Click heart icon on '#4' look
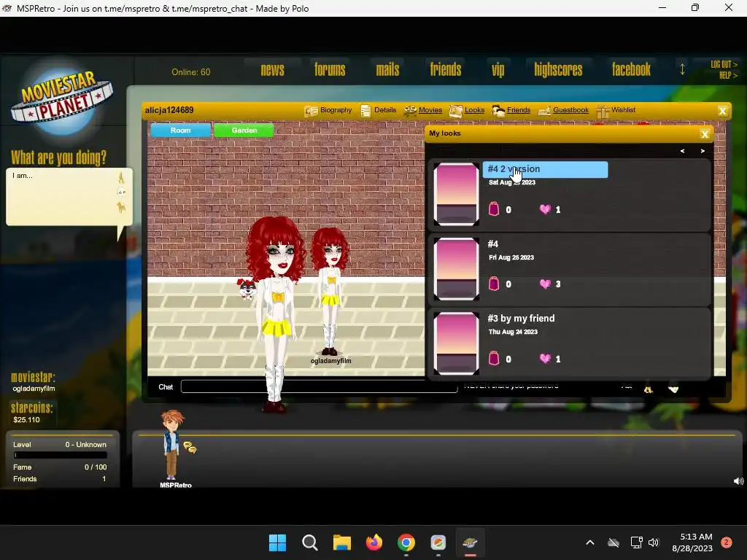747x560 pixels. pos(545,284)
